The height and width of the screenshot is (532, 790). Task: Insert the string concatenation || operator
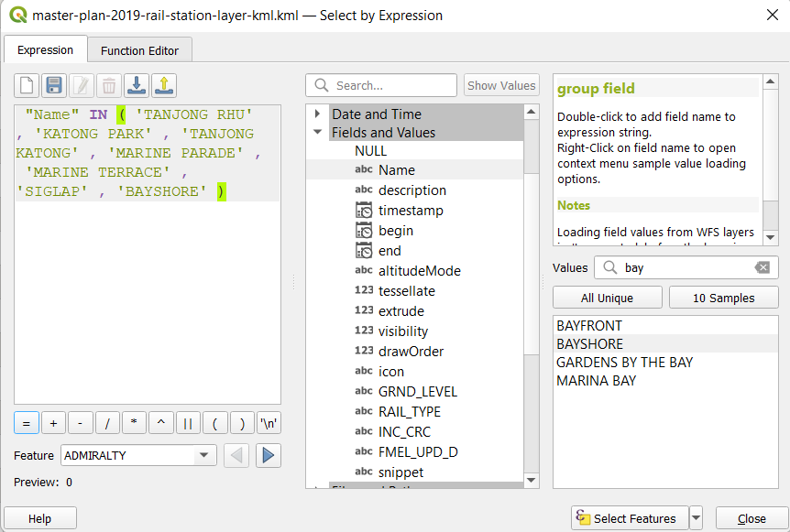click(x=188, y=423)
